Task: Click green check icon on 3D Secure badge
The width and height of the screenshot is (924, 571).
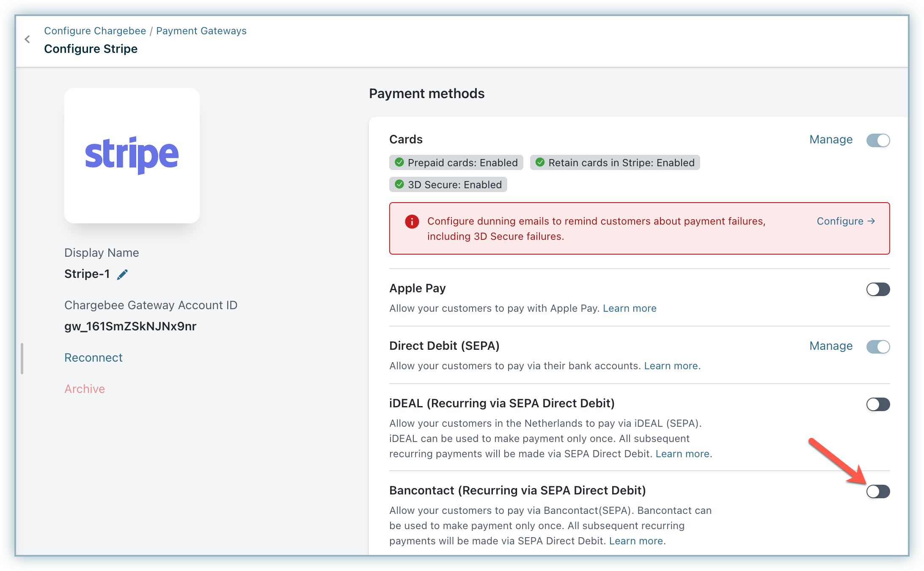Action: 399,184
